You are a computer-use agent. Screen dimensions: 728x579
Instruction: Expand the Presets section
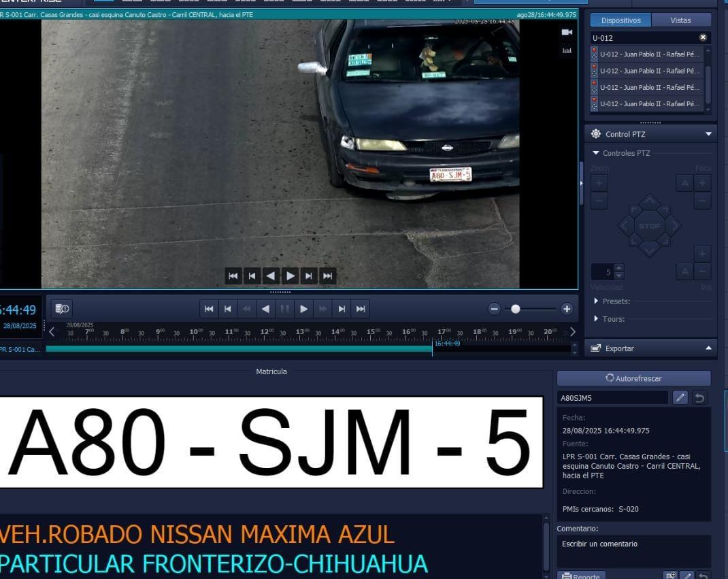pos(597,301)
